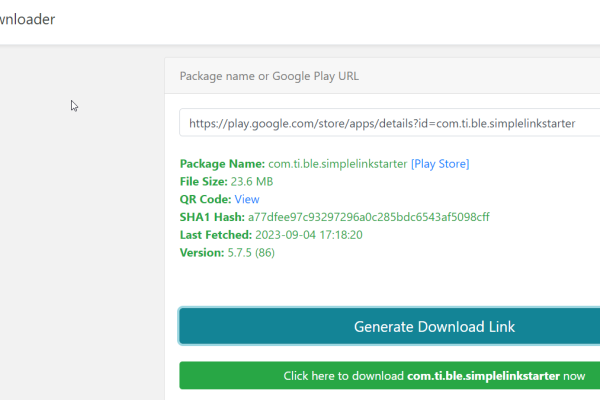Click the 'Last Fetched:' label
The height and width of the screenshot is (400, 600).
tap(216, 235)
